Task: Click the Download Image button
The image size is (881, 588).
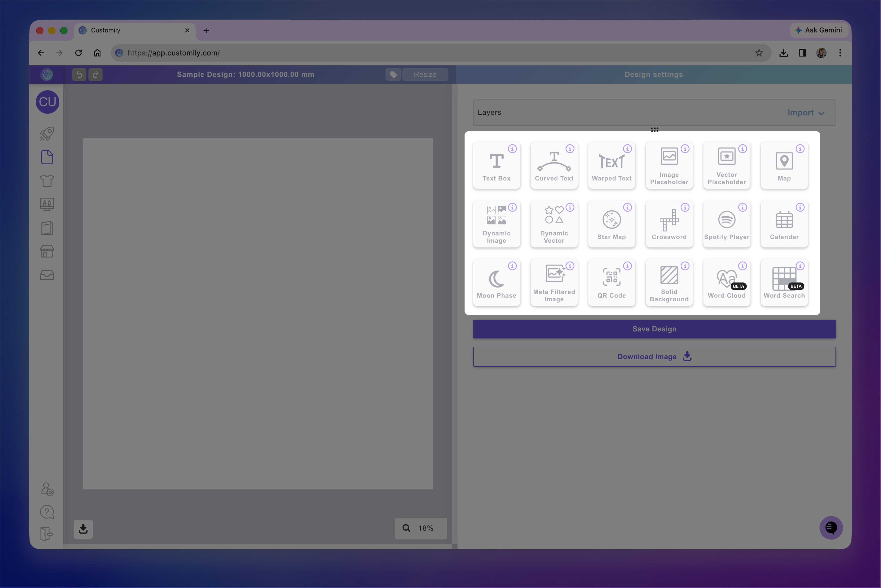Action: [654, 357]
